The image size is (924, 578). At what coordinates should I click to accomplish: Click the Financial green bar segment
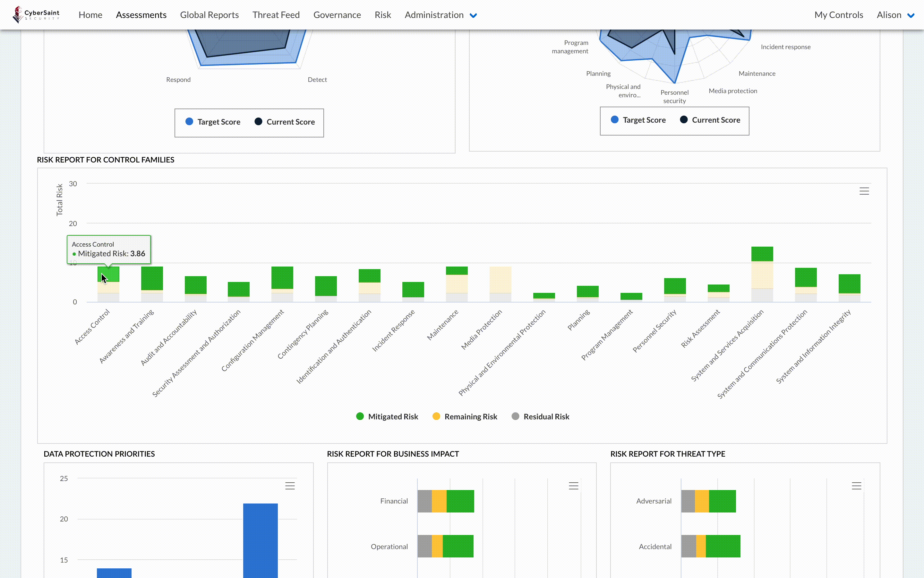460,501
